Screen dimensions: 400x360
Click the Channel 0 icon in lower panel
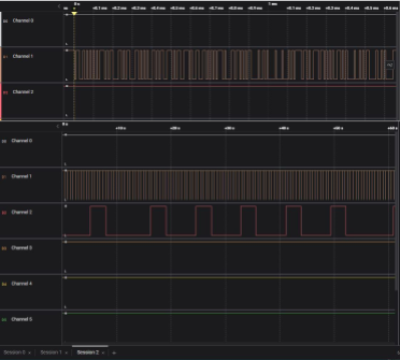[x=4, y=141]
